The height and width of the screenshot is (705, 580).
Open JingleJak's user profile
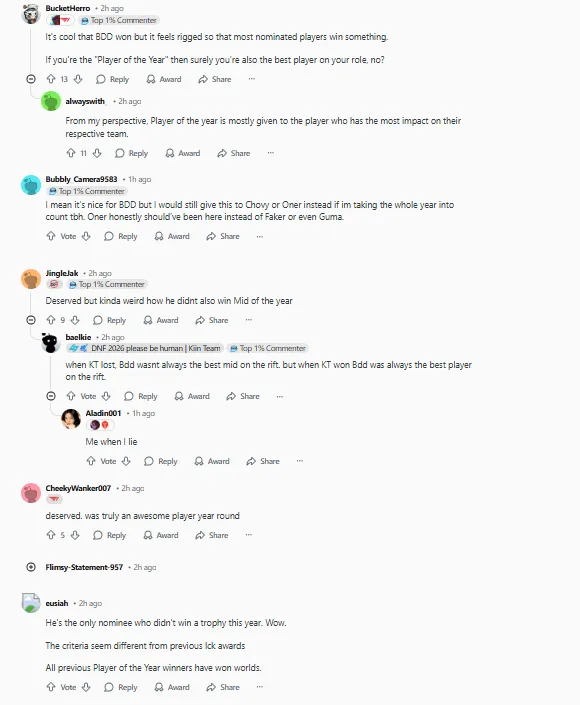(62, 273)
